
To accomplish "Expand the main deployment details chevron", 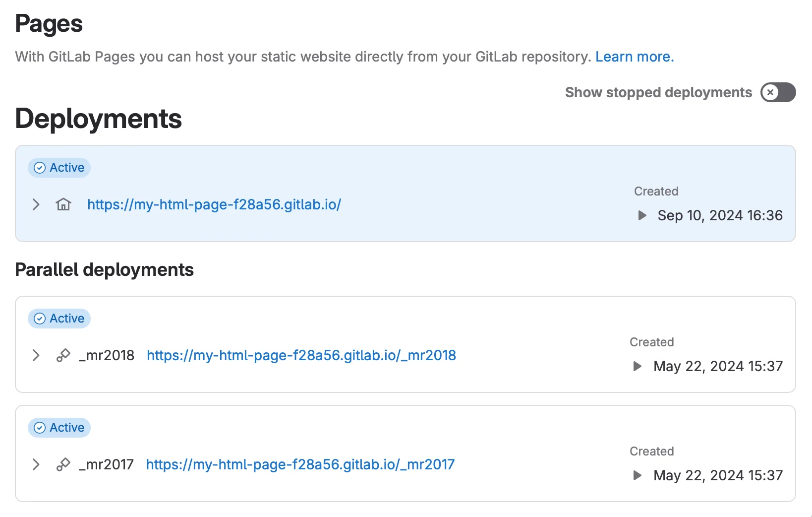I will click(x=35, y=204).
